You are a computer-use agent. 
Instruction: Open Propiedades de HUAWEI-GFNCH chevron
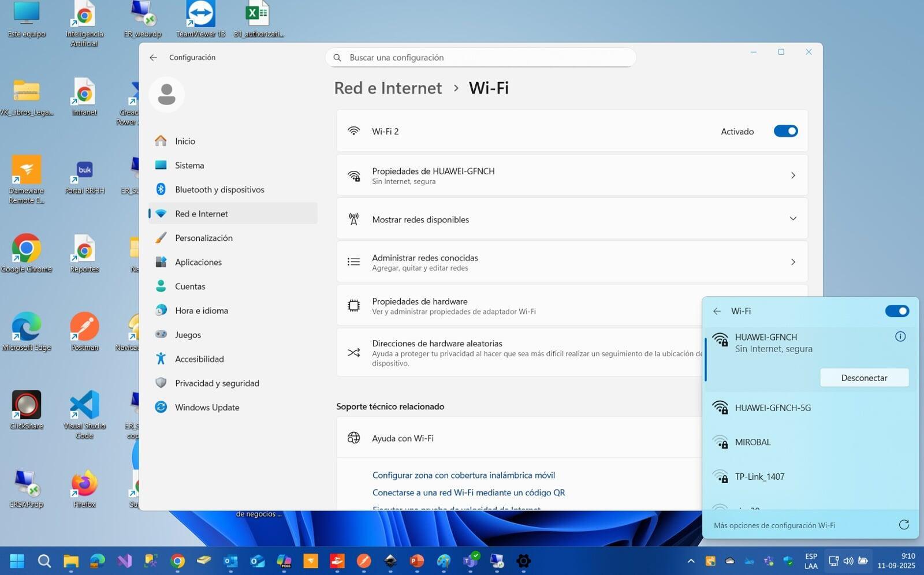[x=792, y=176]
